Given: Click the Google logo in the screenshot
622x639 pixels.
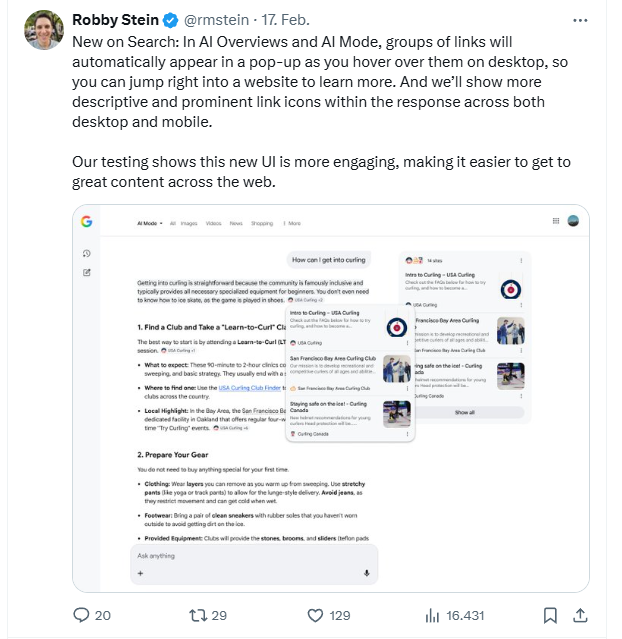Looking at the screenshot, I should click(x=87, y=221).
